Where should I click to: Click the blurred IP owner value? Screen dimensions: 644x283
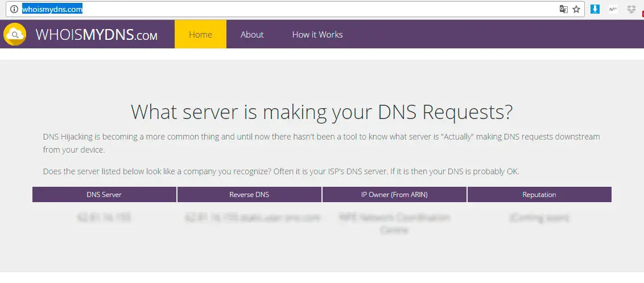[394, 223]
